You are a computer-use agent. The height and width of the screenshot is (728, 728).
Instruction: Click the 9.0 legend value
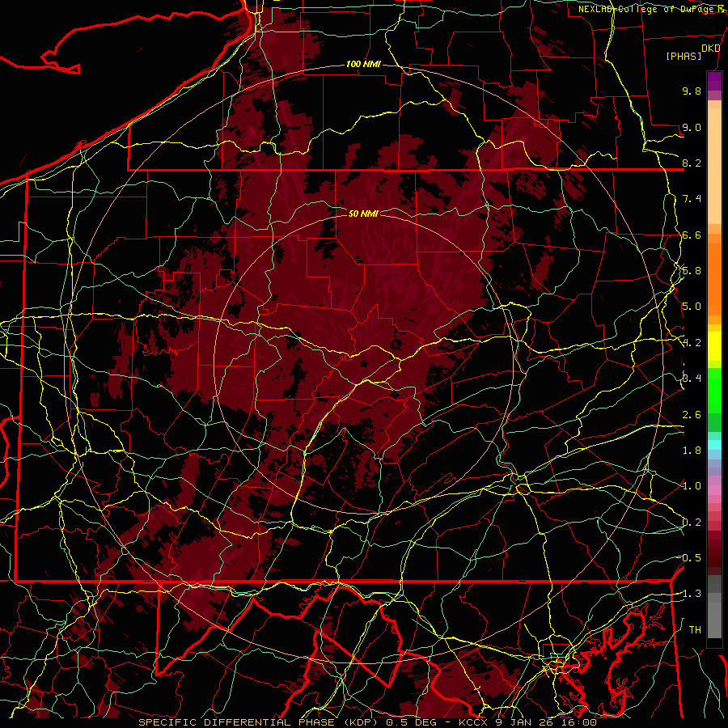pyautogui.click(x=692, y=127)
